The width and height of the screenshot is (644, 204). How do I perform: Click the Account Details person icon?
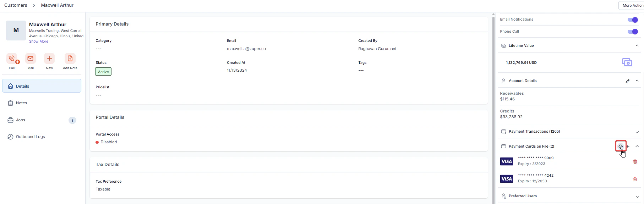click(x=503, y=81)
